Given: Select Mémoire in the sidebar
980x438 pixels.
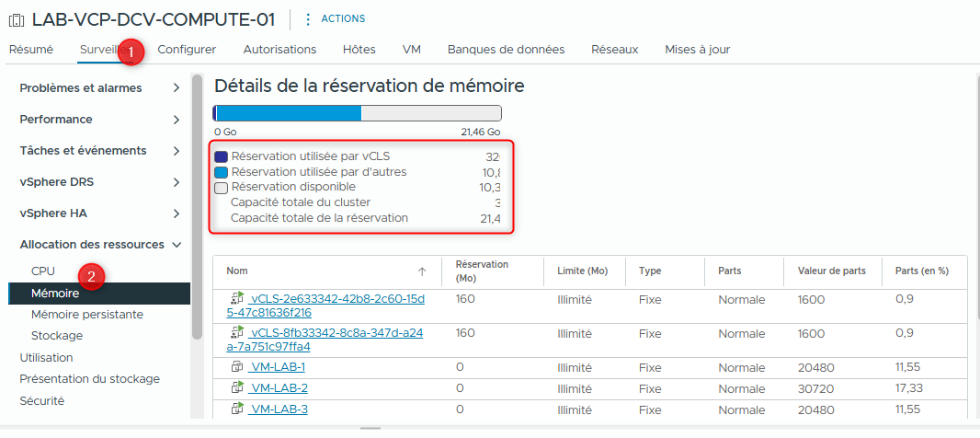Looking at the screenshot, I should 98,293.
